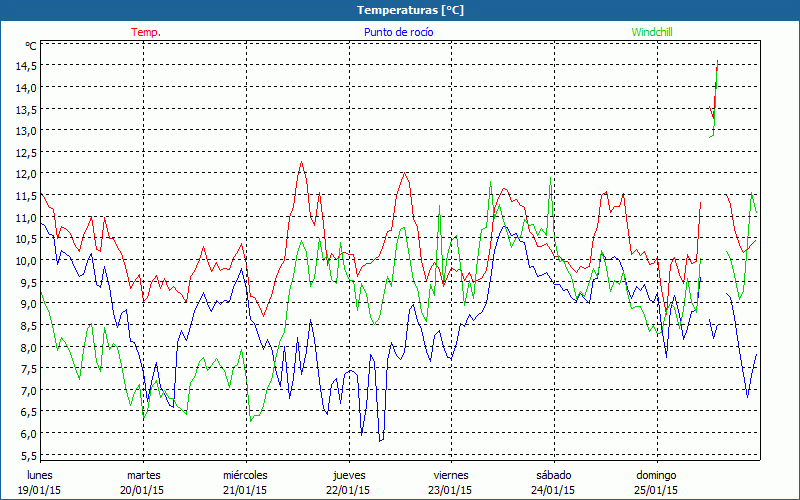Screen dimensions: 800x500
Task: Select the blue "Punto de rocío" legend label
Action: pos(398,32)
